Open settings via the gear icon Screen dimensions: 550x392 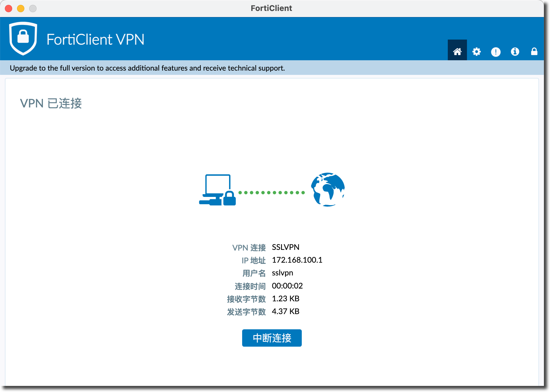pos(476,52)
